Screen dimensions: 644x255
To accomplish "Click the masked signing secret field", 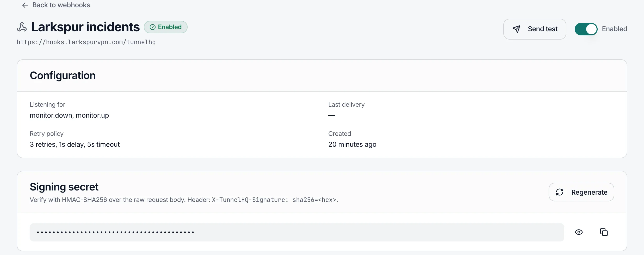I will point(297,232).
